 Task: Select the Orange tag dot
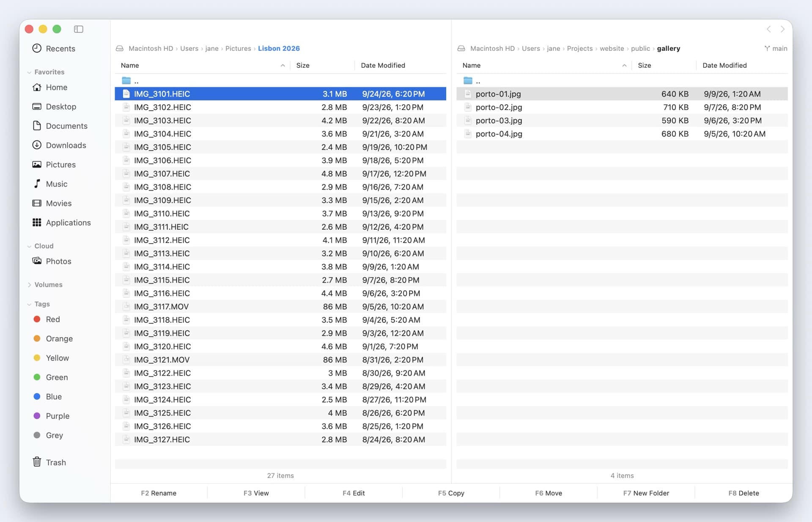pos(37,338)
